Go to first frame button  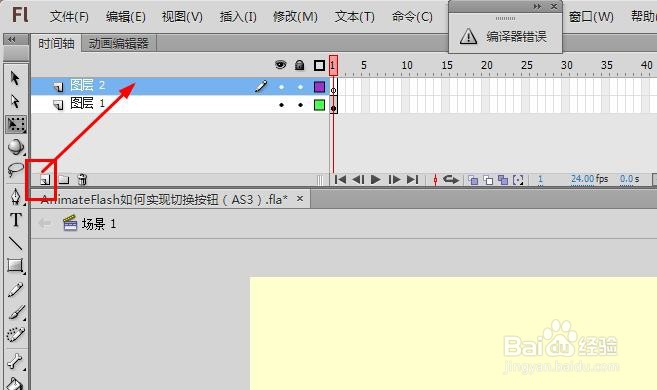tap(340, 180)
